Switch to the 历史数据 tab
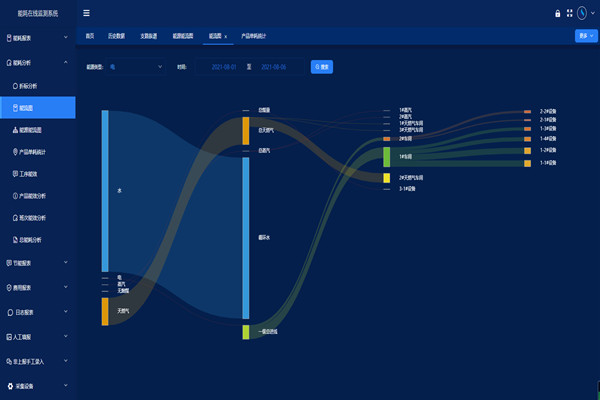The image size is (600, 400). [x=116, y=36]
